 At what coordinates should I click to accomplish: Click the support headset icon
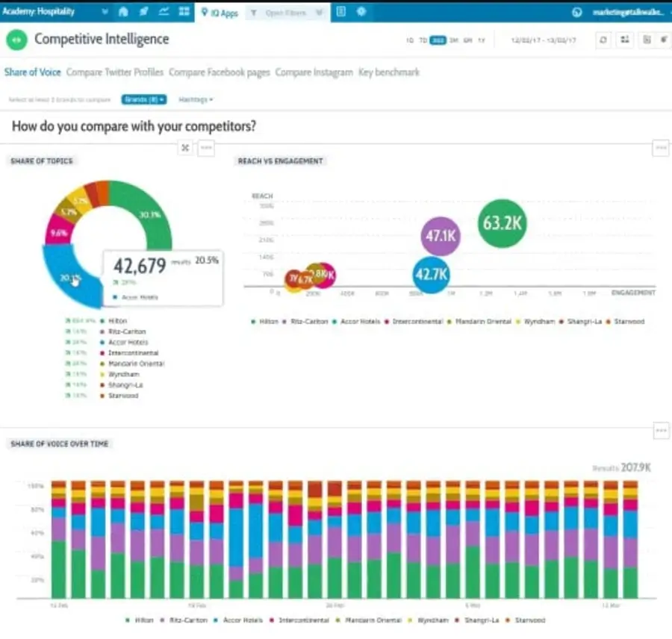[x=576, y=13]
